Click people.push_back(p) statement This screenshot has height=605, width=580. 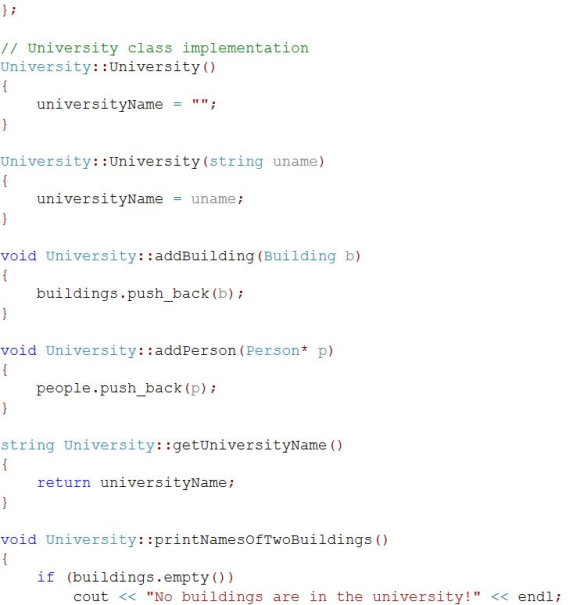[x=127, y=388]
